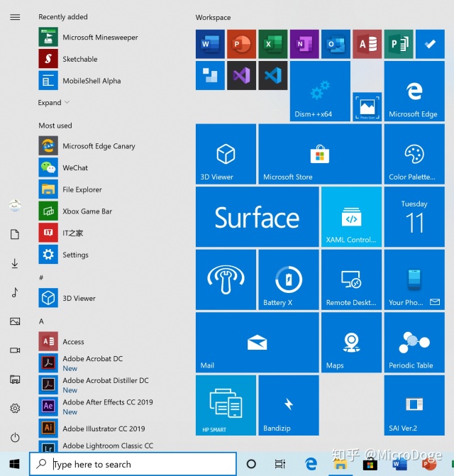Open the Mail tile
Image resolution: width=454 pixels, height=476 pixels.
pos(258,343)
